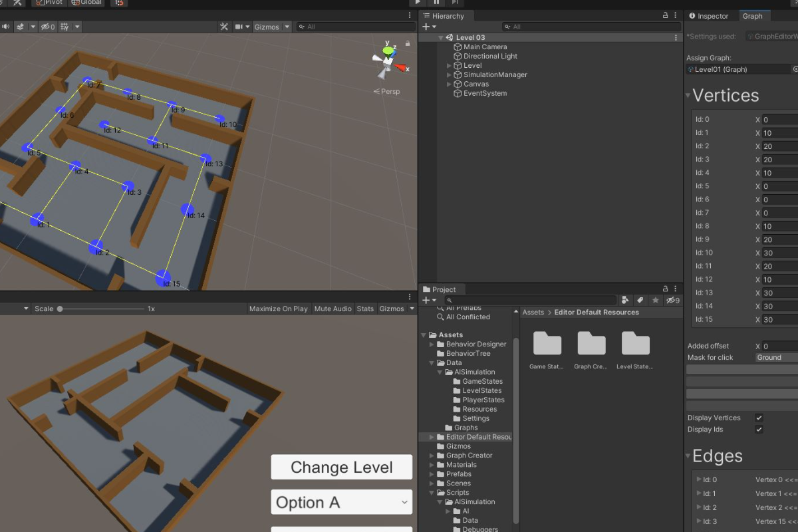Click the scene camera settings icon
The width and height of the screenshot is (798, 532).
point(239,27)
